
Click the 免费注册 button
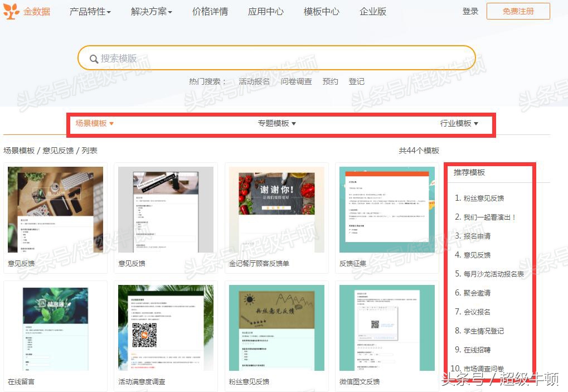coord(518,11)
